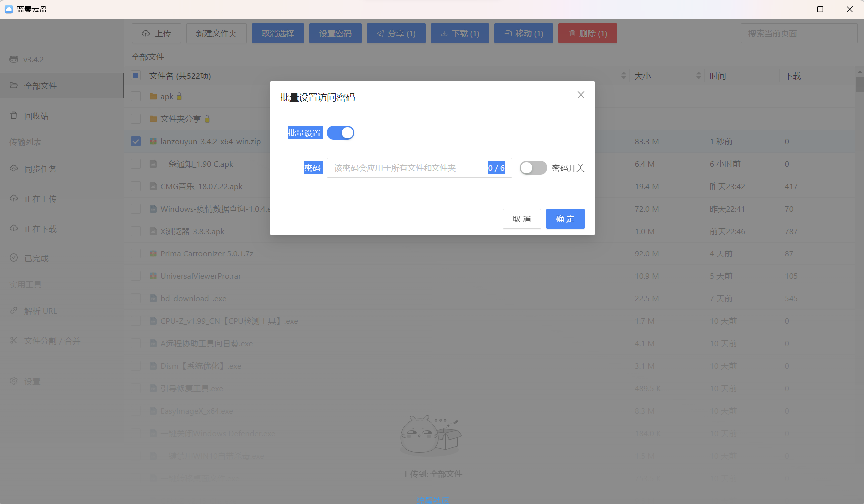
Task: Sort by 文件名 using sort arrows
Action: 624,76
